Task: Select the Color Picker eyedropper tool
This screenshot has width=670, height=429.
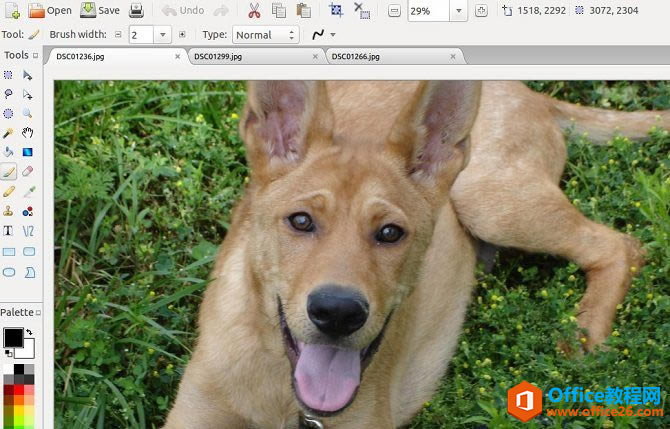Action: (x=29, y=192)
